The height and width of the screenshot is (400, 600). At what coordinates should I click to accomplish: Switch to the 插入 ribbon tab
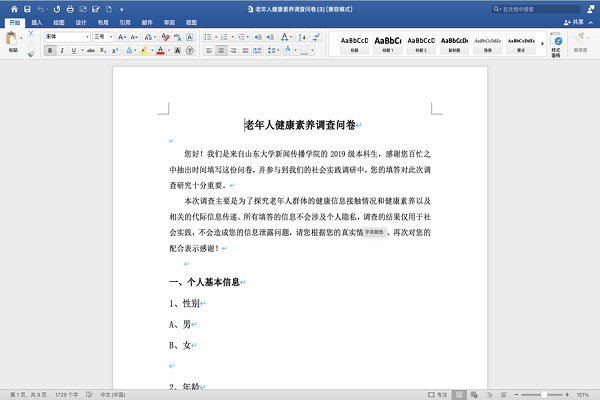click(x=37, y=20)
